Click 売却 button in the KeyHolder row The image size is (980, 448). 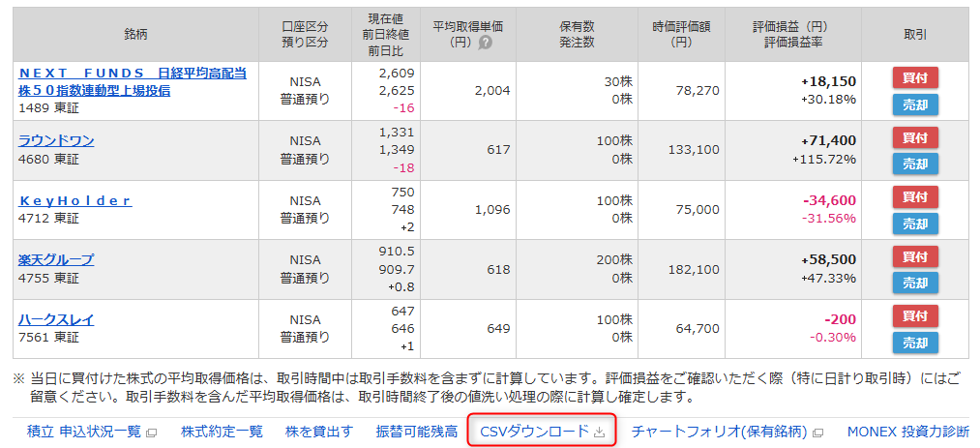pyautogui.click(x=915, y=224)
